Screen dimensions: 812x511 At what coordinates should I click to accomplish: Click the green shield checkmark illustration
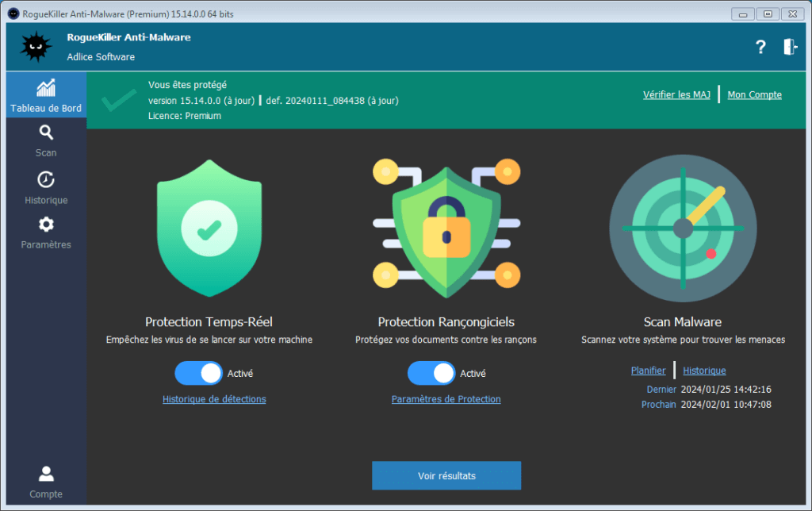[209, 228]
